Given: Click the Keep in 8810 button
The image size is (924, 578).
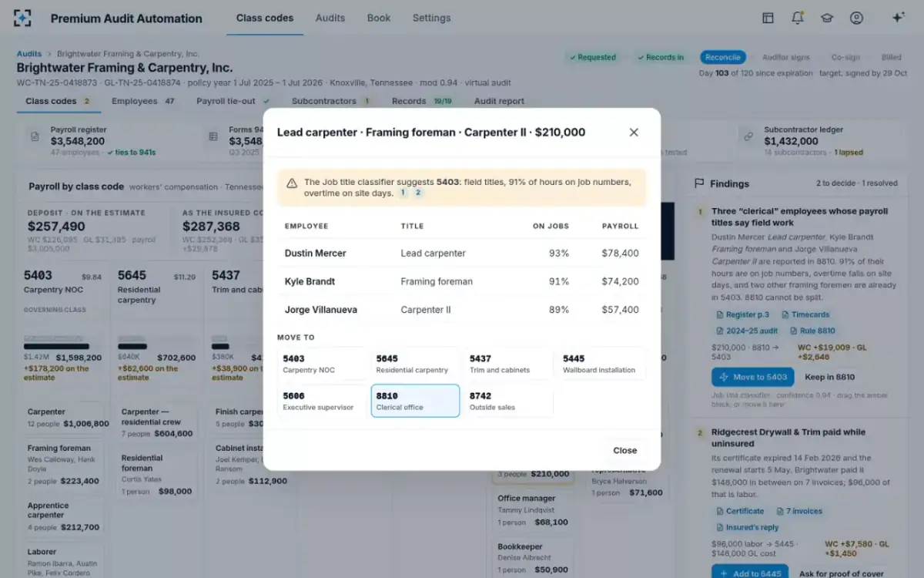Looking at the screenshot, I should tap(829, 377).
